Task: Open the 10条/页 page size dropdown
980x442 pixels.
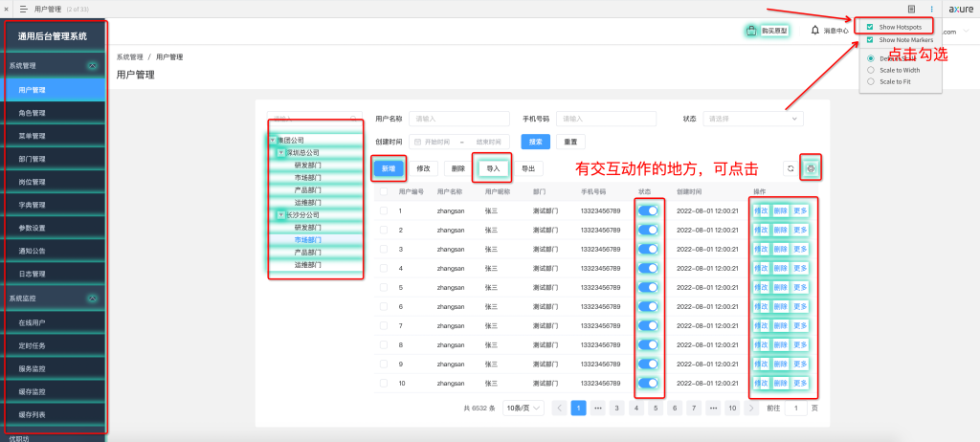Action: pyautogui.click(x=524, y=408)
